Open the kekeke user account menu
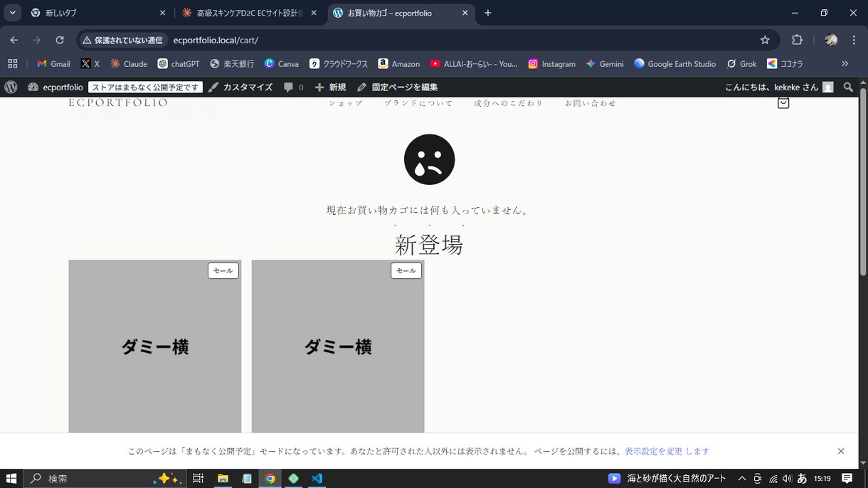Viewport: 868px width, 488px height. (779, 87)
